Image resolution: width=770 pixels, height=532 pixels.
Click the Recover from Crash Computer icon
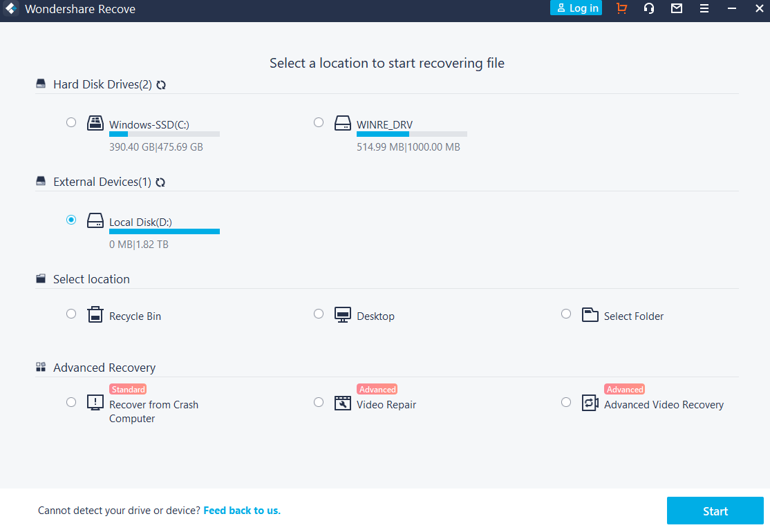point(95,402)
